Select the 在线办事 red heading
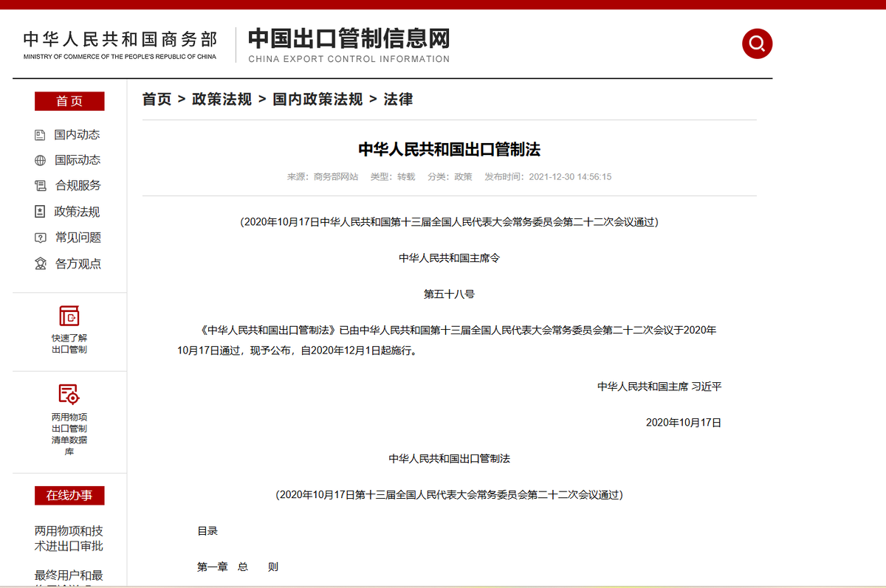886x588 pixels. click(x=69, y=496)
